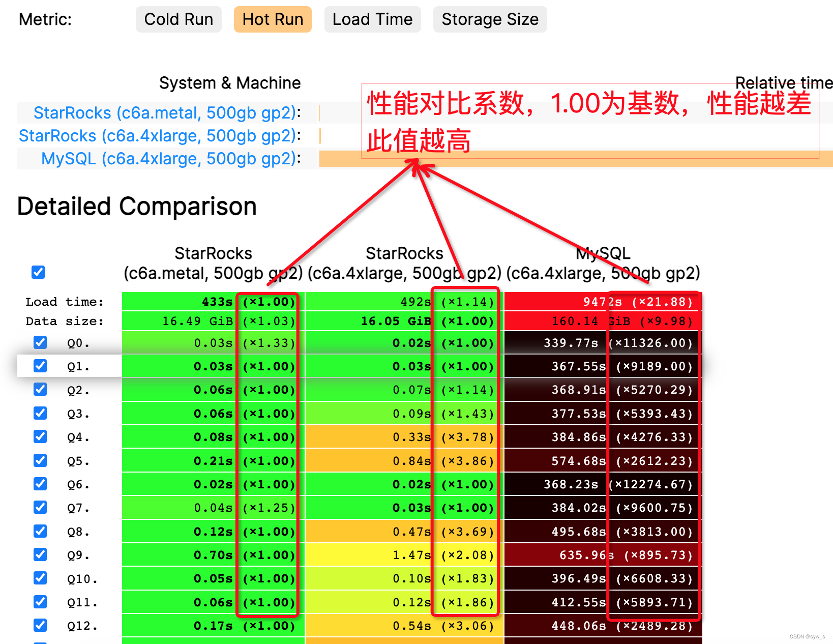833x644 pixels.
Task: Click StarRocks 4xlarge Q8 0.47s cell
Action: tap(404, 532)
